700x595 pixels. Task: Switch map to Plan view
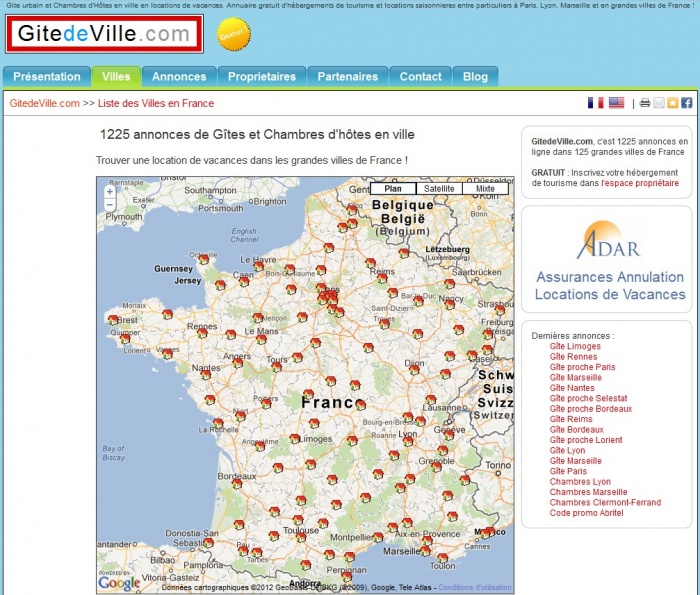click(x=393, y=189)
